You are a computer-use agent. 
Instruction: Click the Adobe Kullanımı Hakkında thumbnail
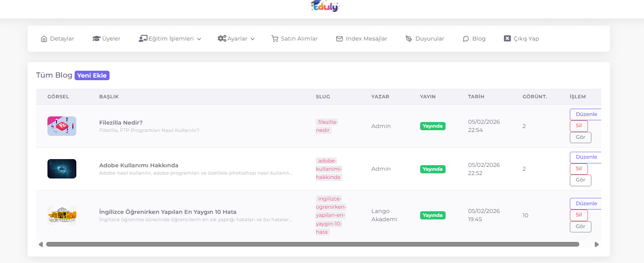[x=62, y=169]
